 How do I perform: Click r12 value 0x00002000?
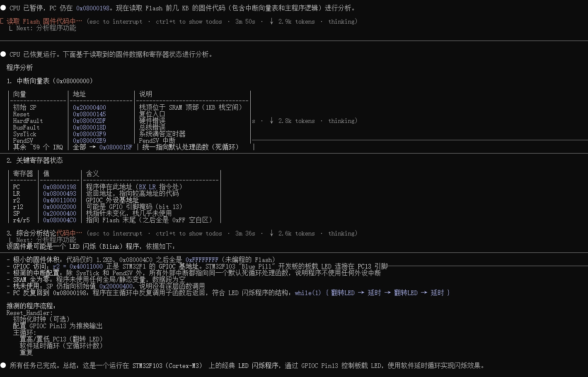click(59, 207)
